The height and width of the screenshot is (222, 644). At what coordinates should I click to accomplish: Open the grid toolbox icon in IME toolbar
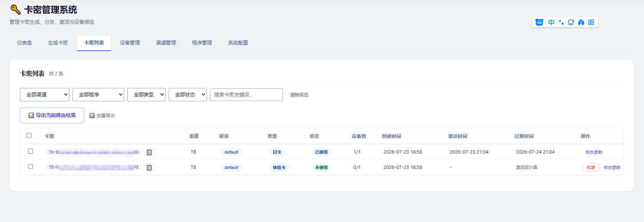[591, 22]
